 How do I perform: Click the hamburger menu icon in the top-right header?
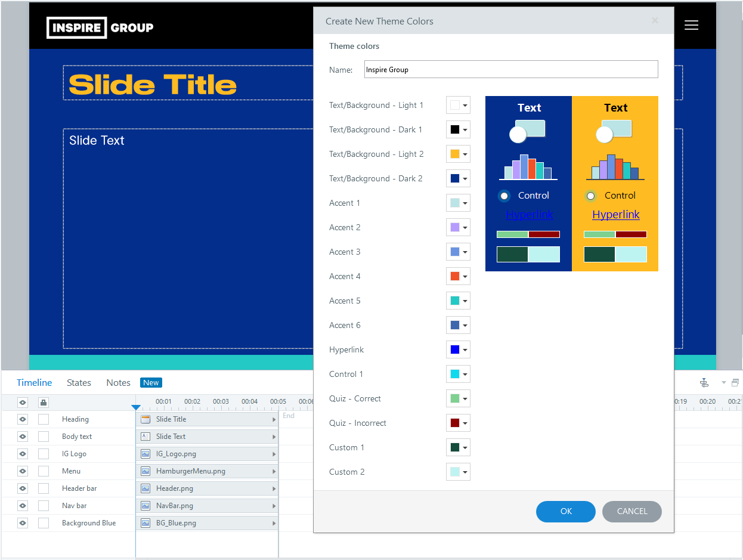tap(691, 25)
